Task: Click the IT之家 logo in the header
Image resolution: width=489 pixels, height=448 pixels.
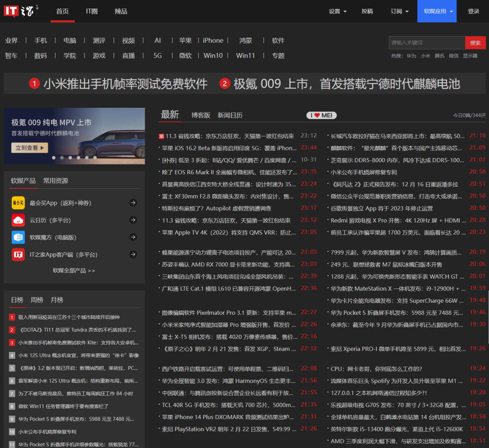Action: (x=21, y=11)
